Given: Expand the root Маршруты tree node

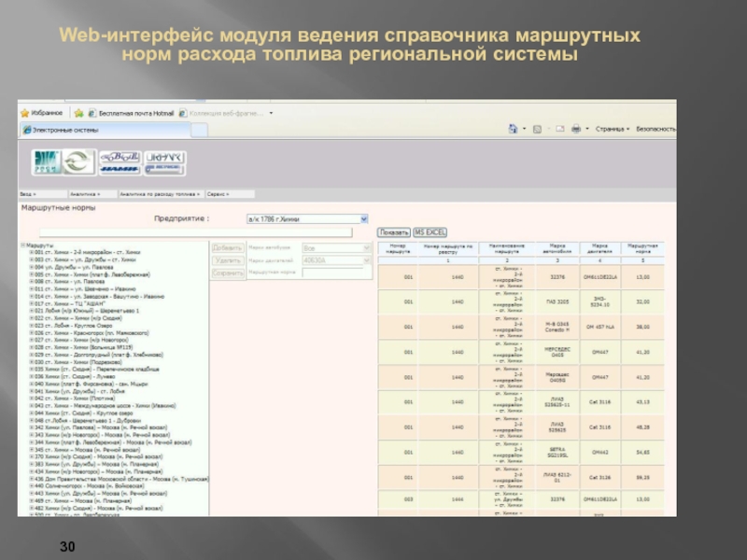Looking at the screenshot, I should 22,245.
